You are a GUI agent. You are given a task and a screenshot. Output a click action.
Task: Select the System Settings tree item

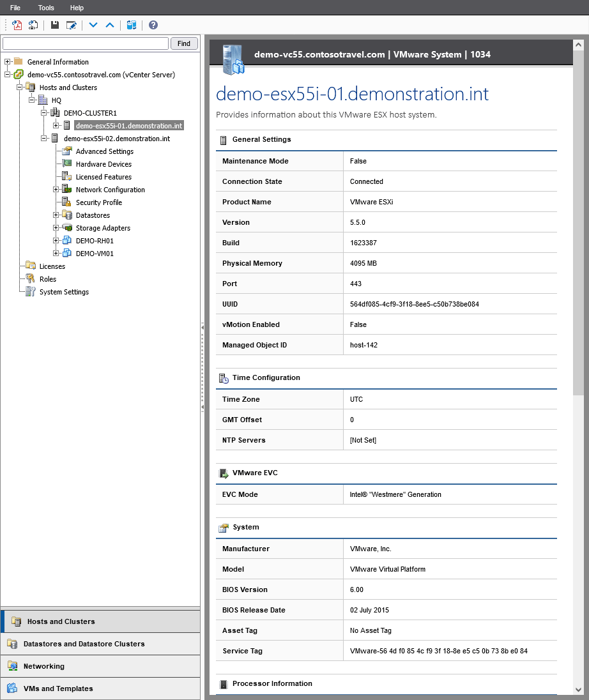pyautogui.click(x=64, y=291)
